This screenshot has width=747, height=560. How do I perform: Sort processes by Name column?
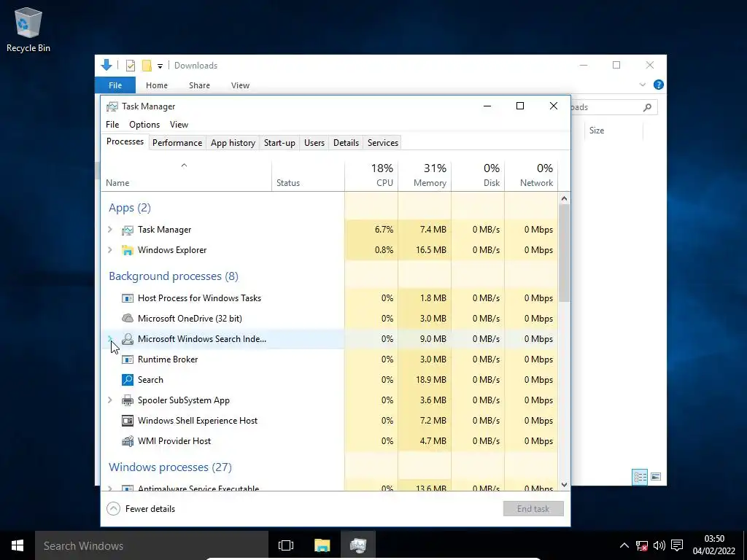coord(186,176)
